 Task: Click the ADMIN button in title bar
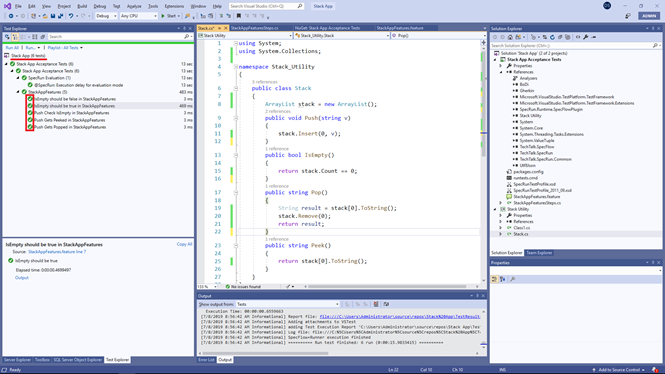pyautogui.click(x=649, y=16)
